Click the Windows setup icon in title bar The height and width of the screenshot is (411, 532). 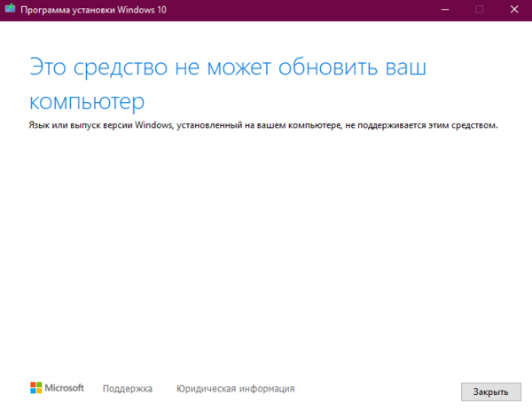10,9
